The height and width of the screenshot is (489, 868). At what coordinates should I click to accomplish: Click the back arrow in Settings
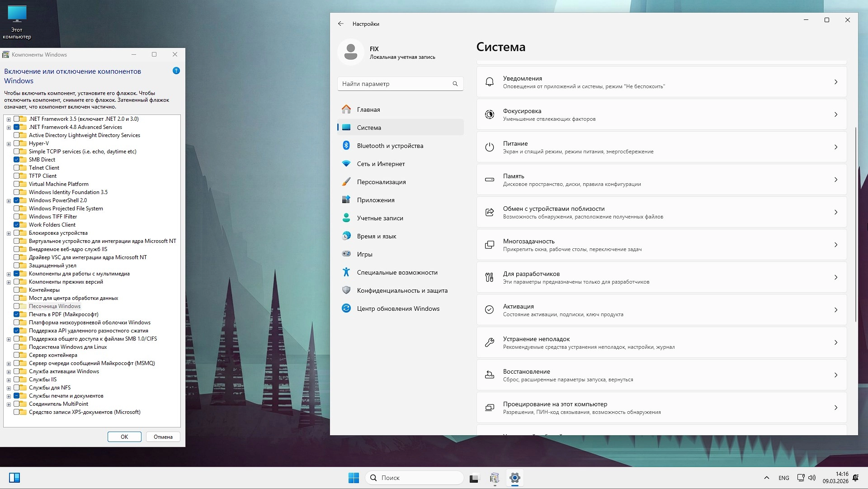tap(341, 24)
